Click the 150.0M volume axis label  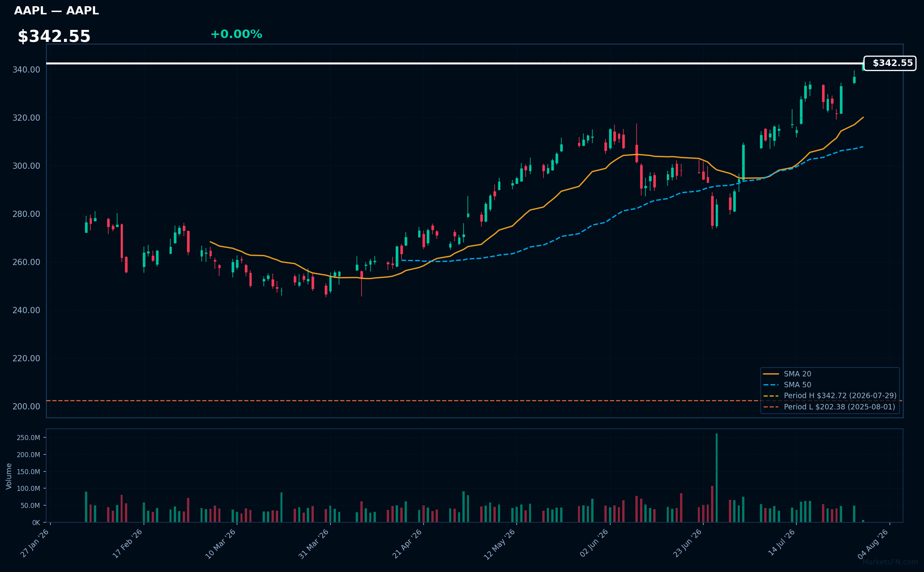pos(28,472)
